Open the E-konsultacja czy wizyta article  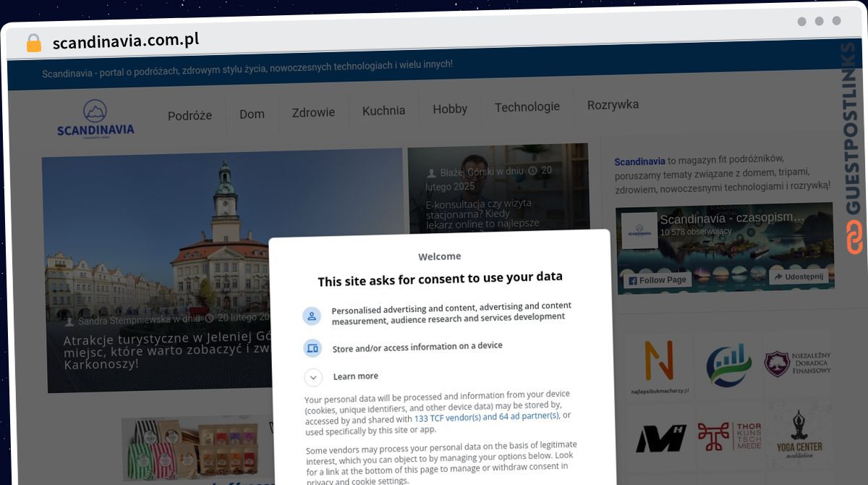[x=482, y=214]
